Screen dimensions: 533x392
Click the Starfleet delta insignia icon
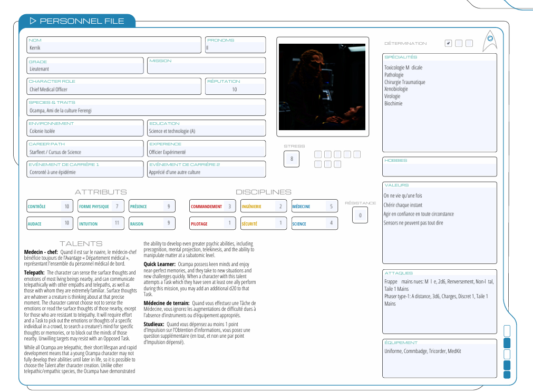490,41
